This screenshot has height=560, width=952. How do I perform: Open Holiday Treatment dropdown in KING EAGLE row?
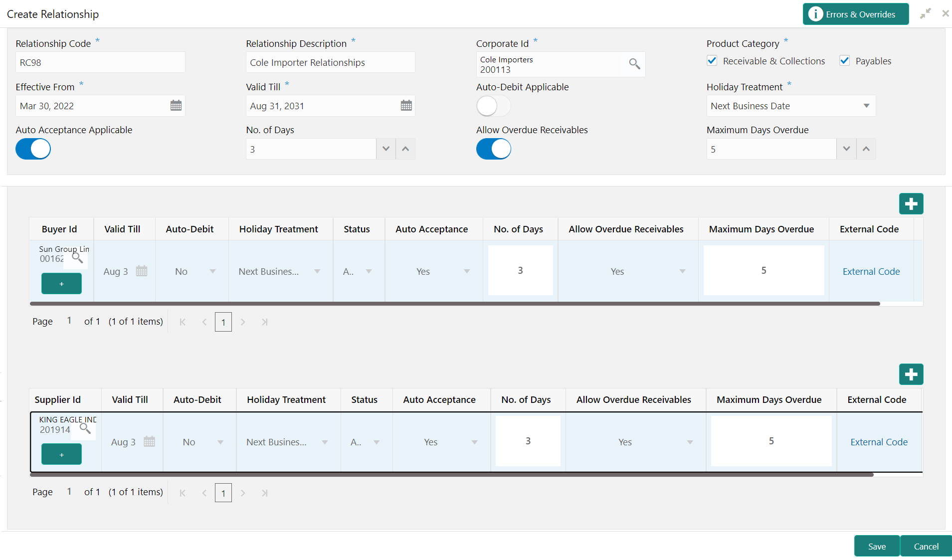pyautogui.click(x=325, y=442)
